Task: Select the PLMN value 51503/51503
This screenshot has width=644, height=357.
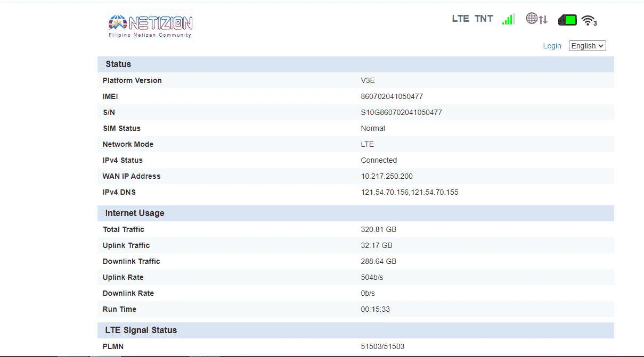Action: [x=382, y=346]
